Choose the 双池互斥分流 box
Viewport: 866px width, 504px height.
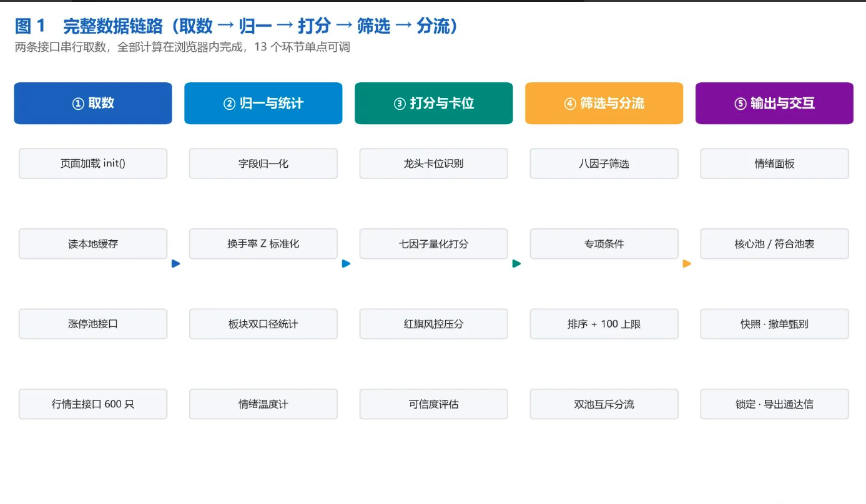coord(604,404)
